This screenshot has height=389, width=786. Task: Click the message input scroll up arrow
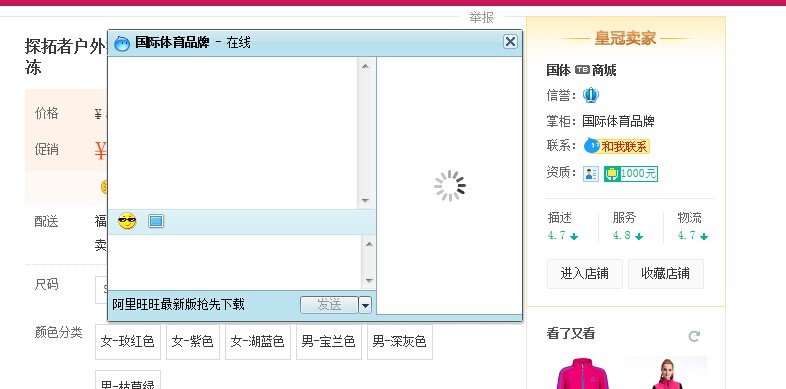pyautogui.click(x=369, y=244)
